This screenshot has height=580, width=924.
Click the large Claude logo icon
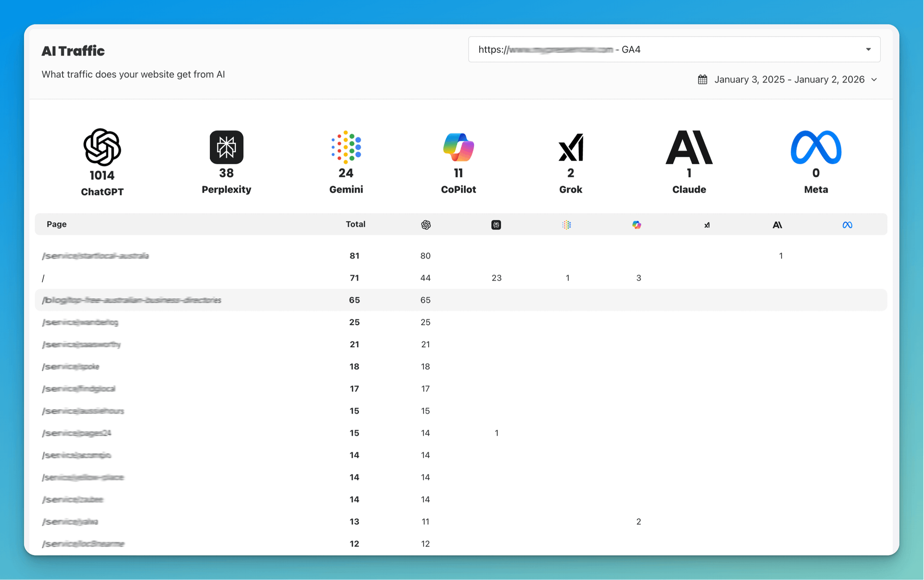point(689,147)
